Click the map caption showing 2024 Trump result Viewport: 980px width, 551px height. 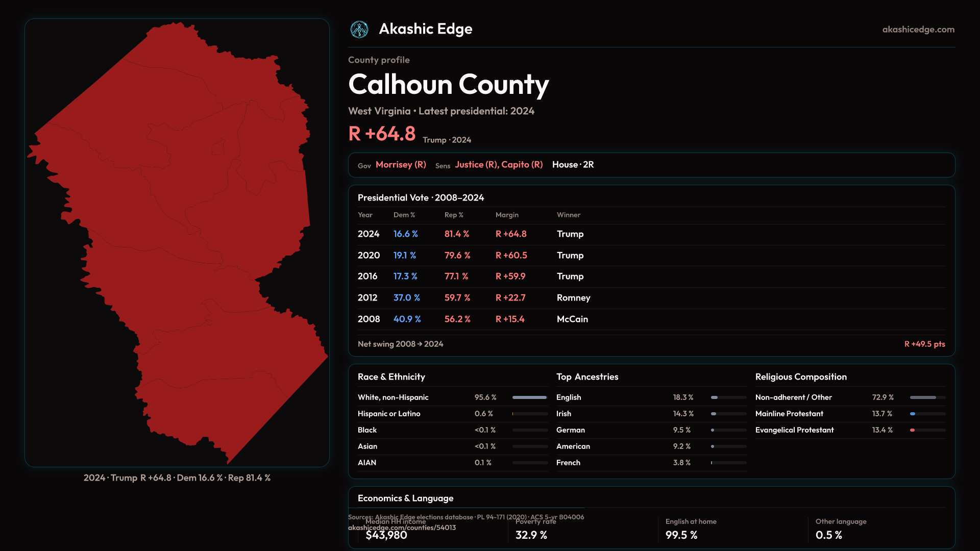[177, 478]
